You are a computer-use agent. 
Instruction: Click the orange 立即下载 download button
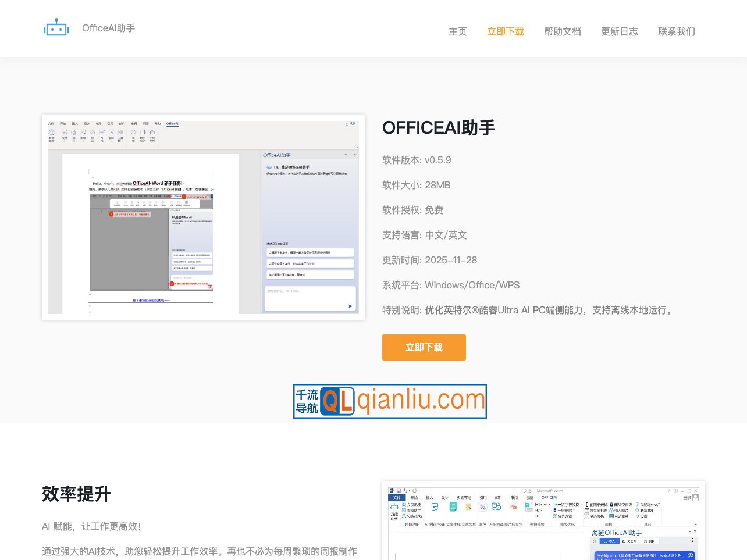(x=424, y=347)
